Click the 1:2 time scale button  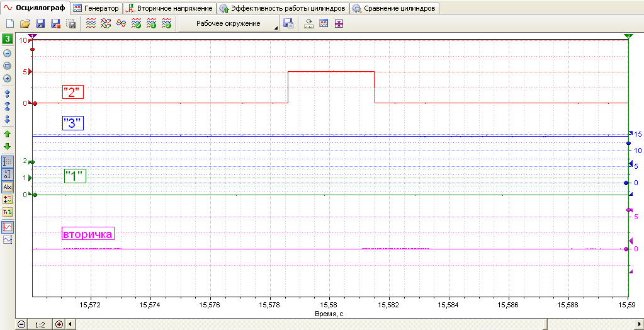[x=40, y=325]
